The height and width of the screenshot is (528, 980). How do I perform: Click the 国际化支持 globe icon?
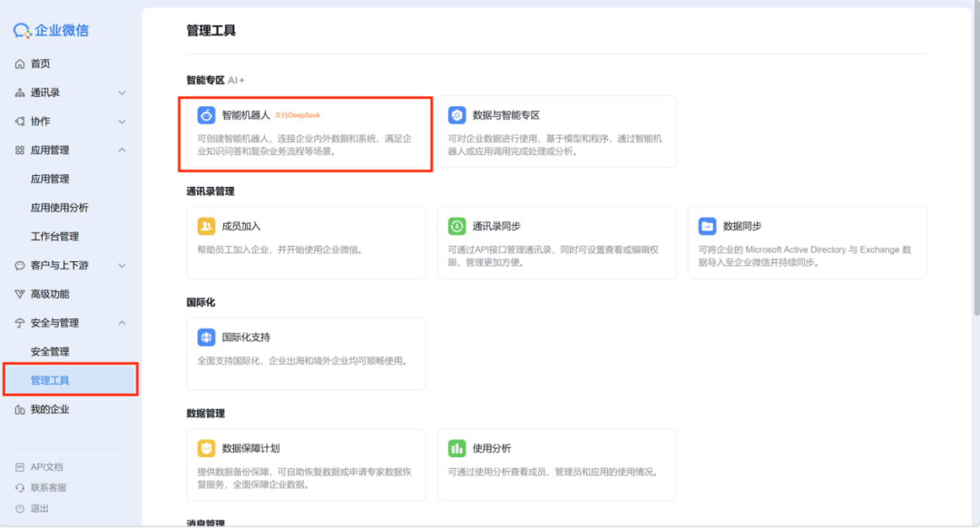pyautogui.click(x=206, y=337)
